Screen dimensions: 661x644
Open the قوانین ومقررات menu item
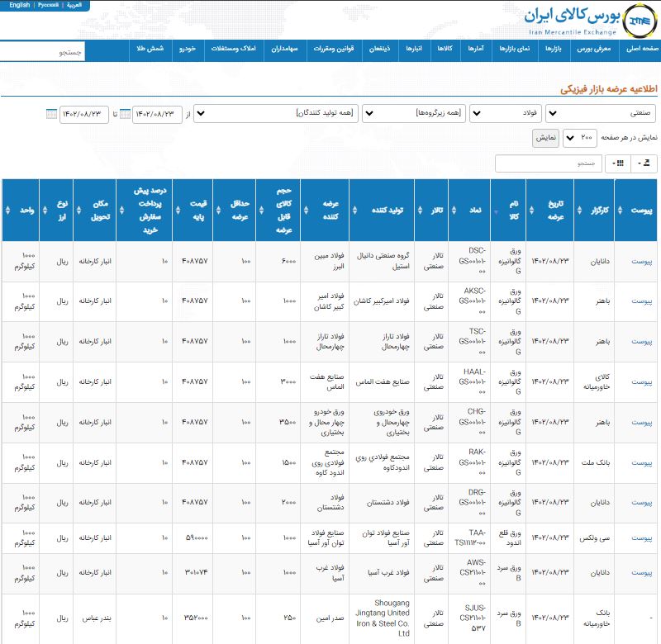(x=334, y=49)
